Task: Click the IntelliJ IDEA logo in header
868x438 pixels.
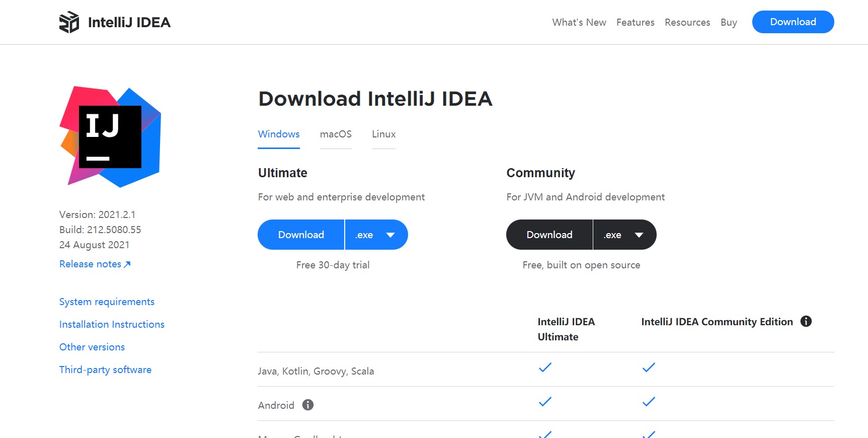Action: tap(115, 22)
